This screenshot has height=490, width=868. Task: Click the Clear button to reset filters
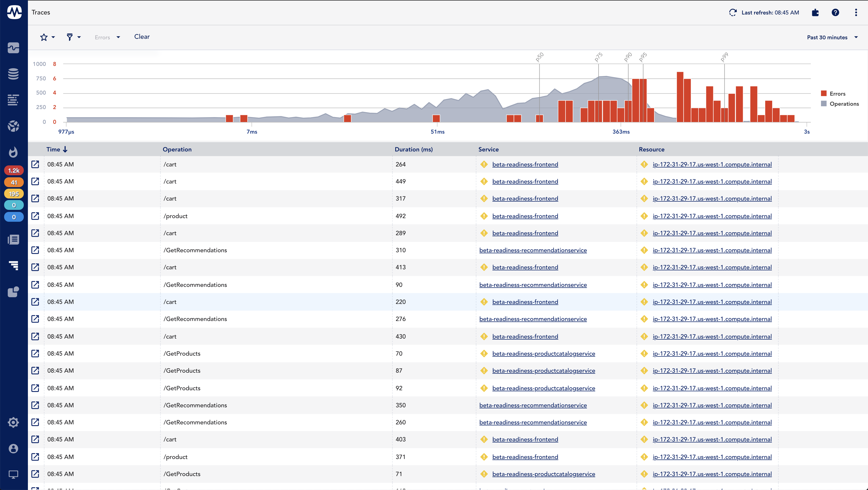[142, 36]
